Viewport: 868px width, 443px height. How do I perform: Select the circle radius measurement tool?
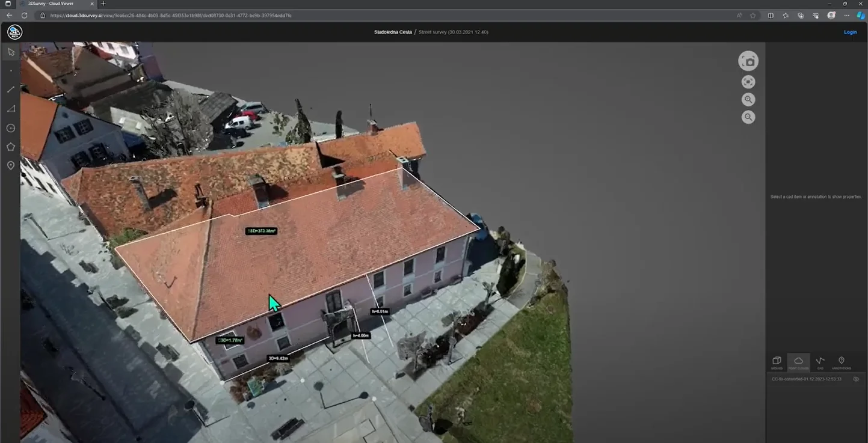(x=10, y=128)
